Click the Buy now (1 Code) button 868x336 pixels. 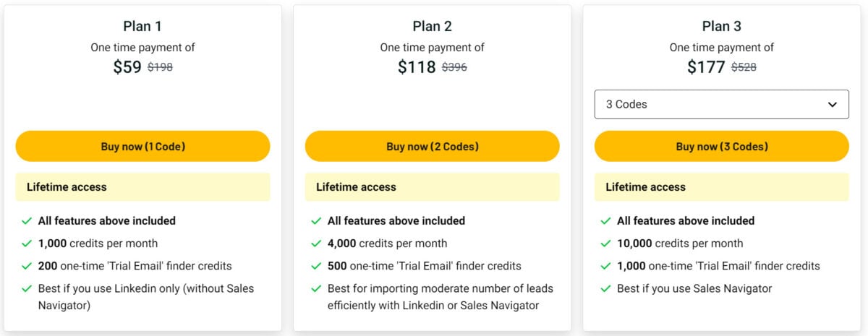[x=142, y=146]
